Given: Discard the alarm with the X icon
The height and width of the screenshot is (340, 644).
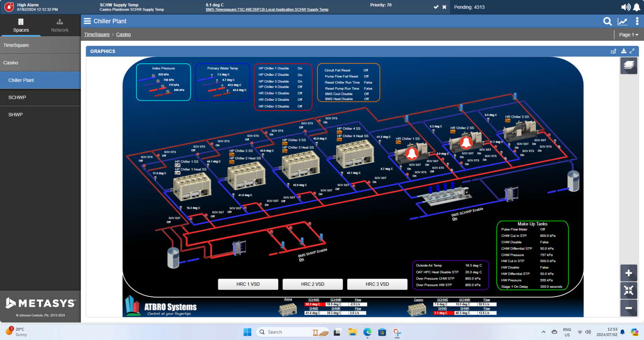Looking at the screenshot, I should (x=444, y=7).
